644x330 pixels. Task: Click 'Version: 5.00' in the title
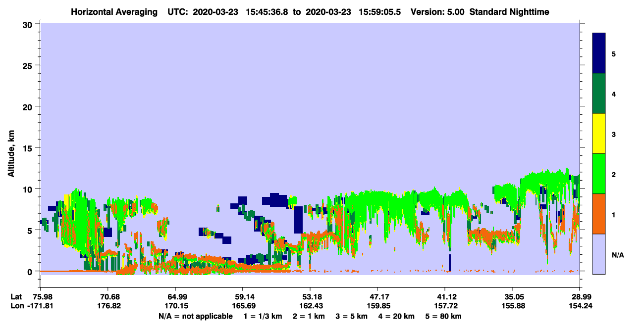click(437, 12)
